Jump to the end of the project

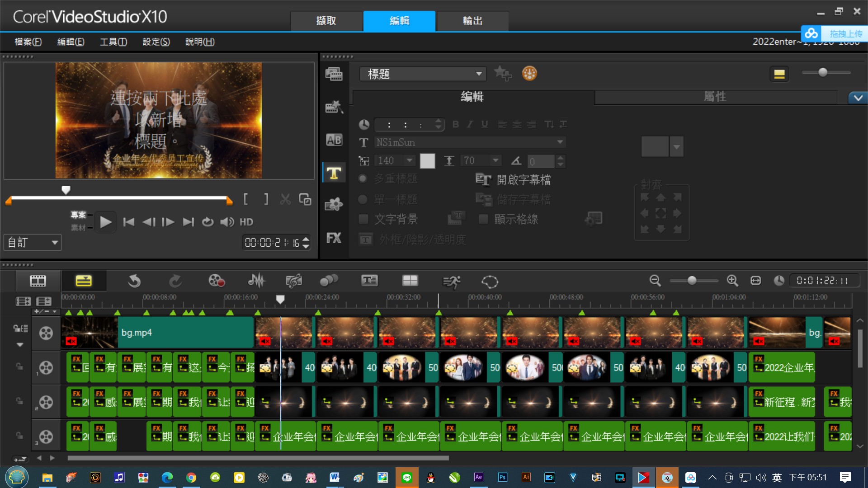(188, 222)
